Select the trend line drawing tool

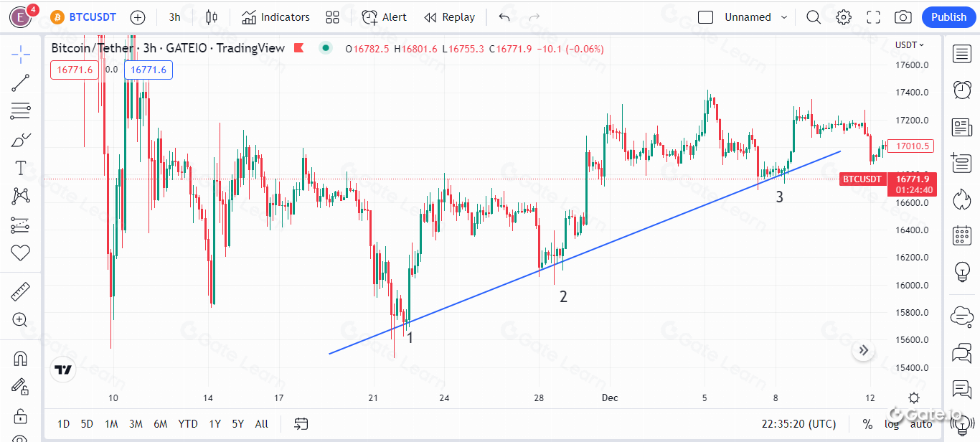coord(21,83)
